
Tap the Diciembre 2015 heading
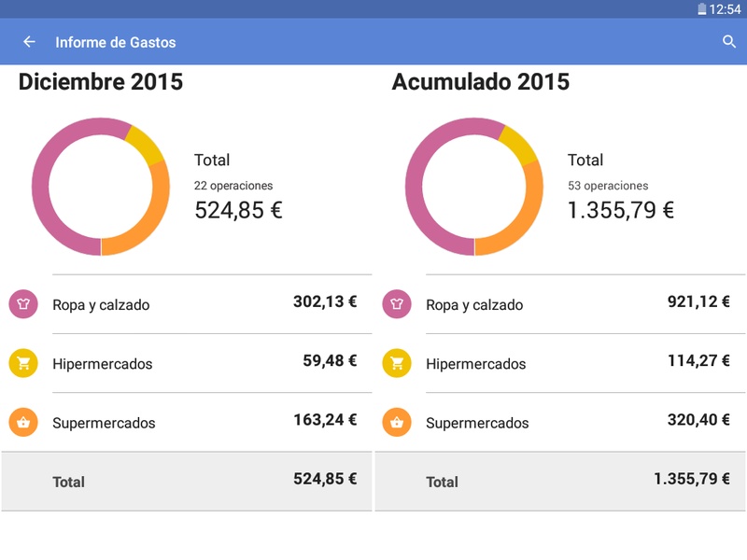[101, 81]
